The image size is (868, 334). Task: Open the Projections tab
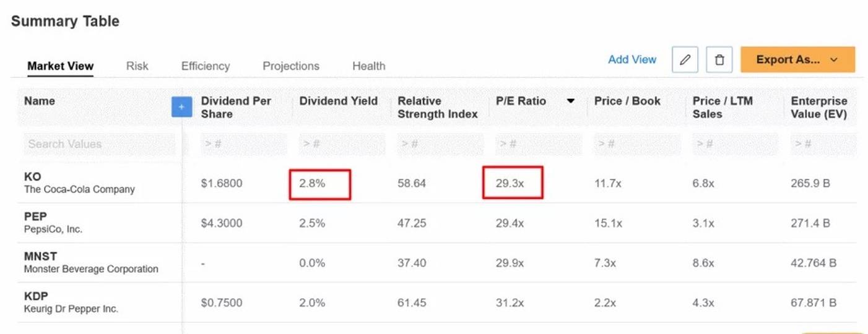tap(291, 66)
